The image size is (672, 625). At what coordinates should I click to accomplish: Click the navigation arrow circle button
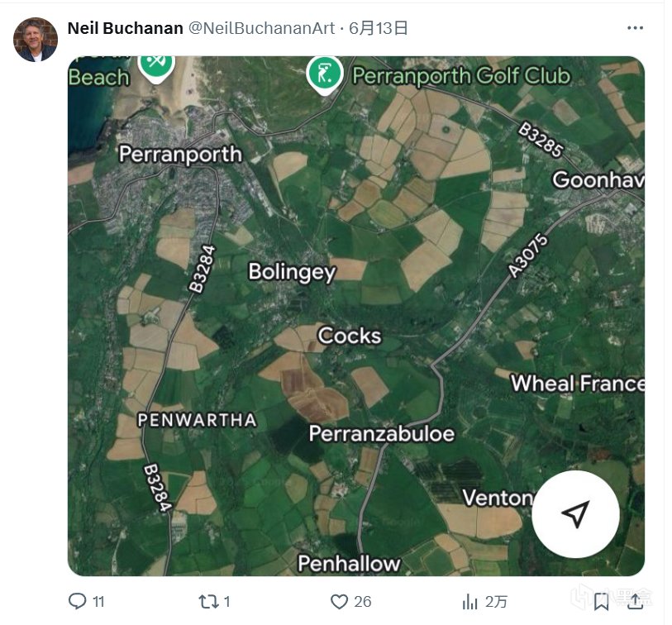click(575, 514)
